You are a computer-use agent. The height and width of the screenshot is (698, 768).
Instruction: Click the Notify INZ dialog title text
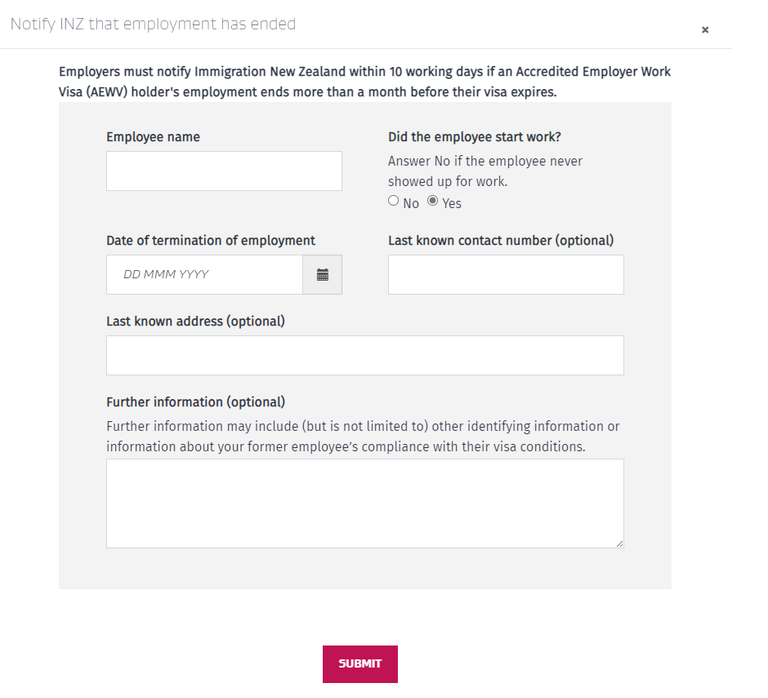[153, 24]
